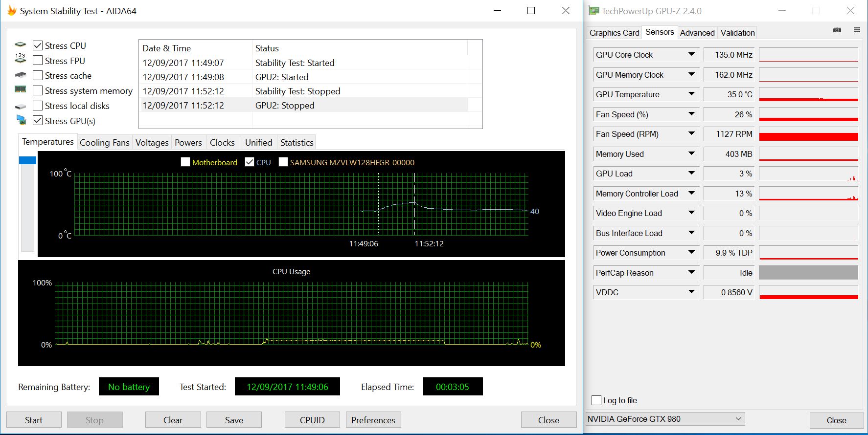Expand the GPU Core Clock sensor dropdown

click(691, 55)
